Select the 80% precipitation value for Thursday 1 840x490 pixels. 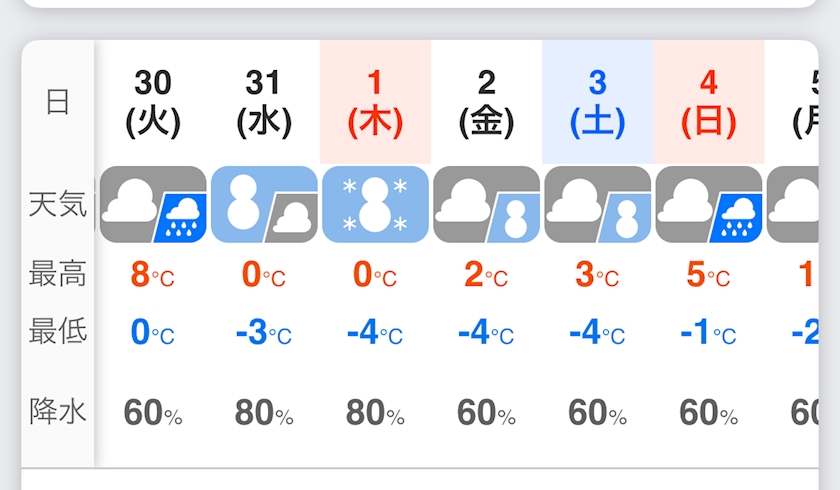(375, 413)
